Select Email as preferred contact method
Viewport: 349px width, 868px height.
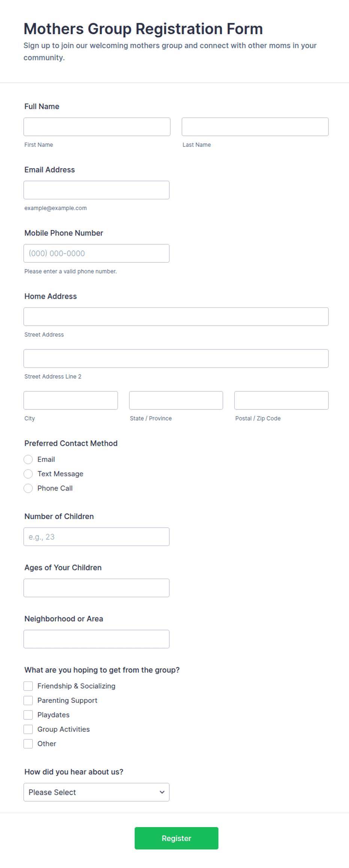[28, 460]
